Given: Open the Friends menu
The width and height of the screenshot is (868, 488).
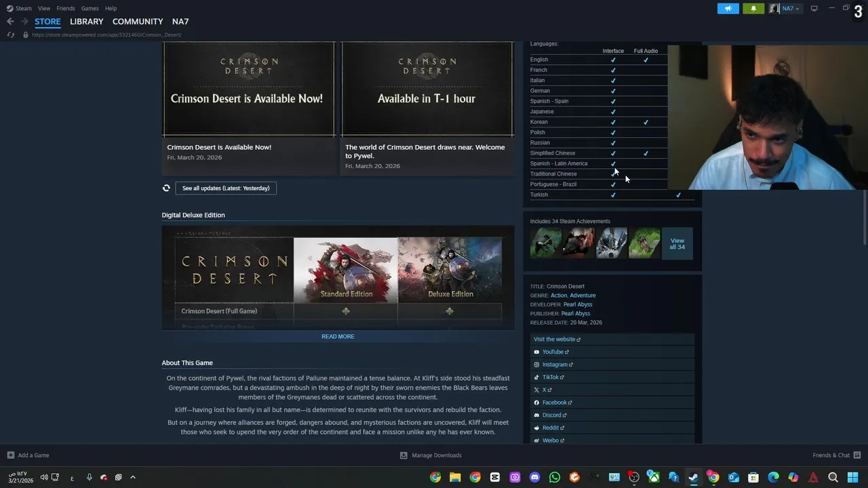Looking at the screenshot, I should (66, 8).
